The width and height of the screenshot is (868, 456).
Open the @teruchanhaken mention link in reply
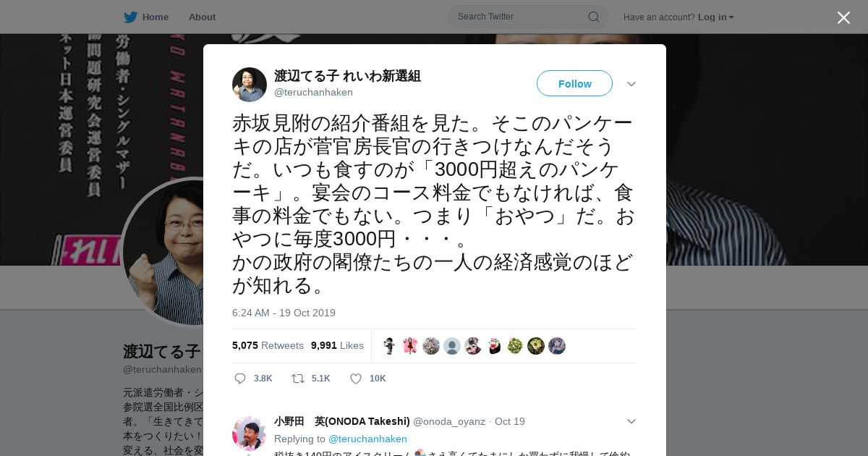(x=367, y=439)
